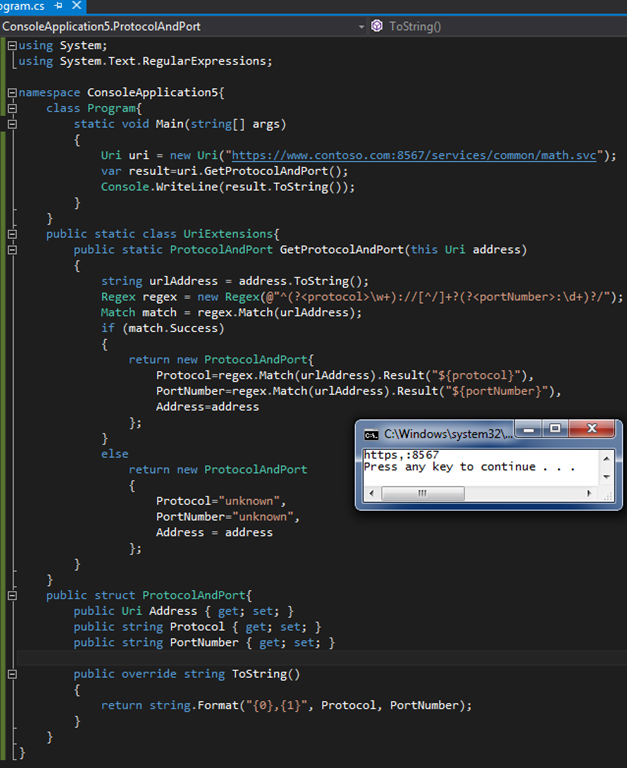Collapse the namespace ConsoleApplication5 region
627x768 pixels.
pyautogui.click(x=10, y=93)
